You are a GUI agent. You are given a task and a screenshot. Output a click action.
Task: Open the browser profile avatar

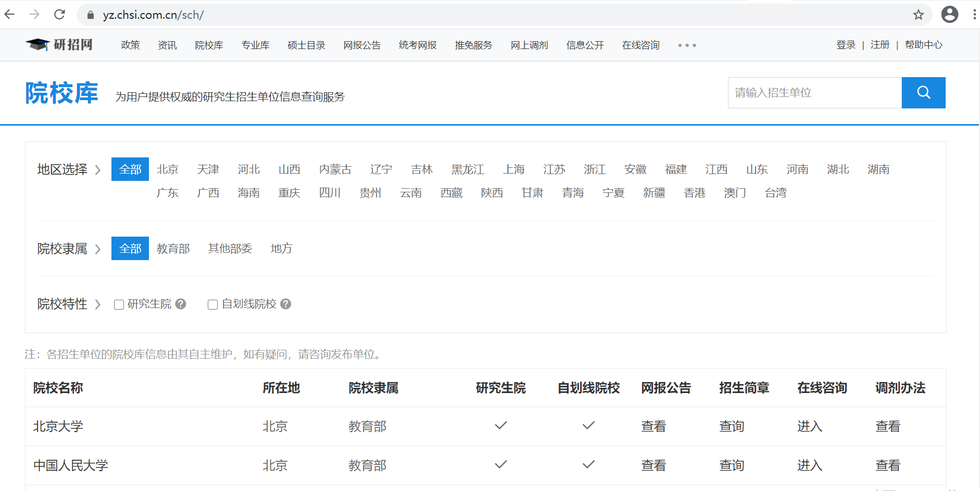click(x=950, y=14)
